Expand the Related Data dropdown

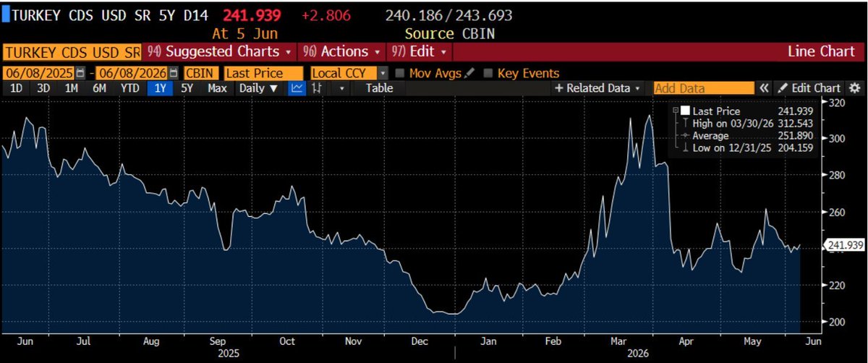click(597, 88)
